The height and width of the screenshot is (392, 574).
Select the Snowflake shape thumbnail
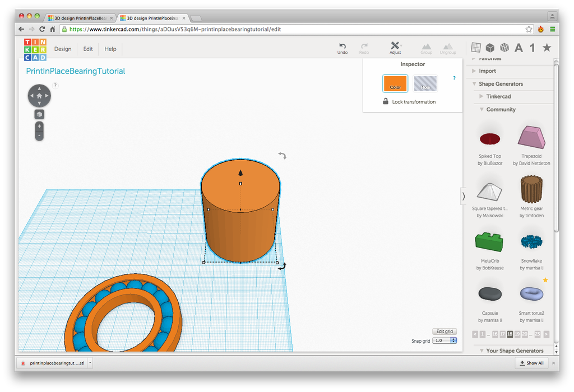531,241
